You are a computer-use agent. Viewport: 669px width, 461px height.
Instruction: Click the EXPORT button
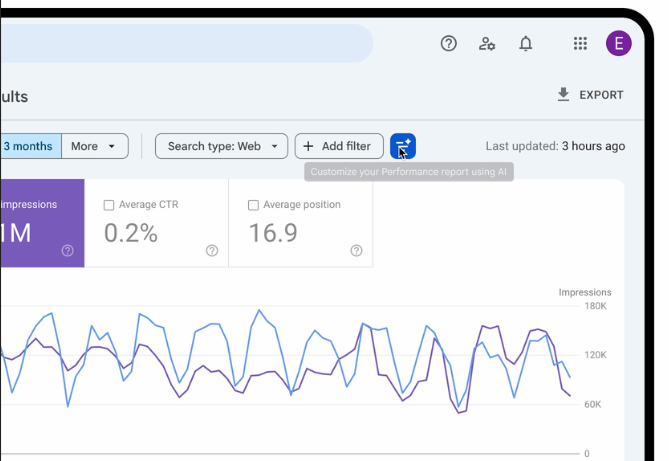point(590,95)
